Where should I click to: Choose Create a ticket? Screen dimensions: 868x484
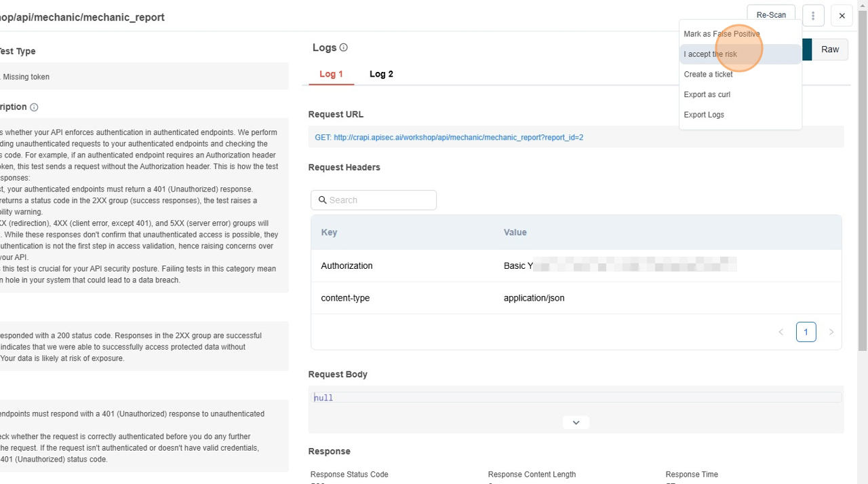pos(708,75)
